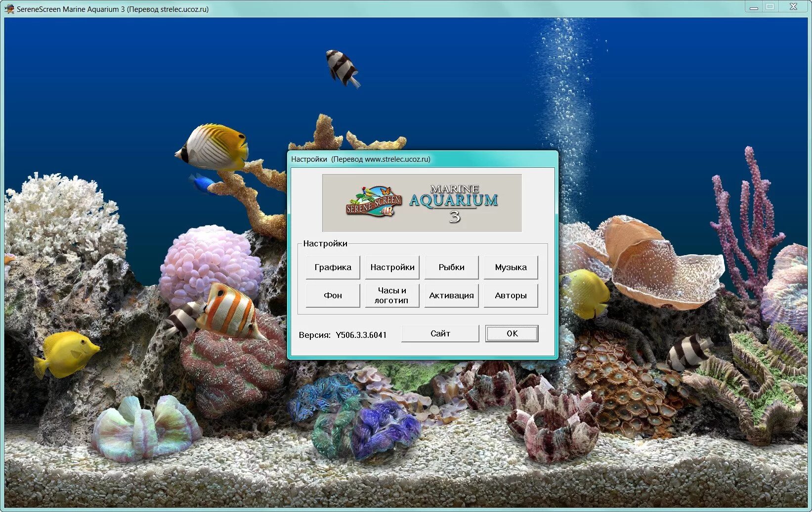Click the Настройки group label
The width and height of the screenshot is (812, 512).
coord(325,243)
